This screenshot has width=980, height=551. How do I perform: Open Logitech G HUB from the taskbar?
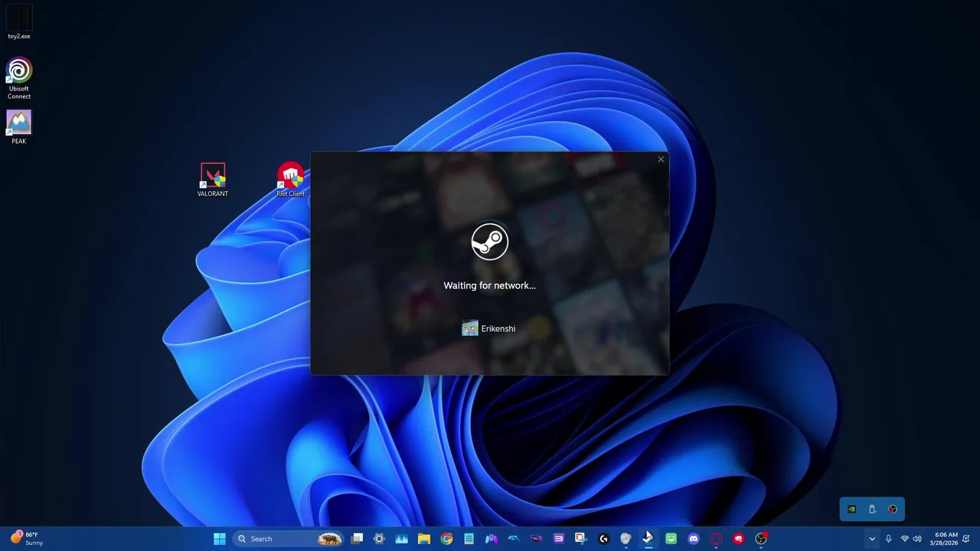click(x=603, y=539)
